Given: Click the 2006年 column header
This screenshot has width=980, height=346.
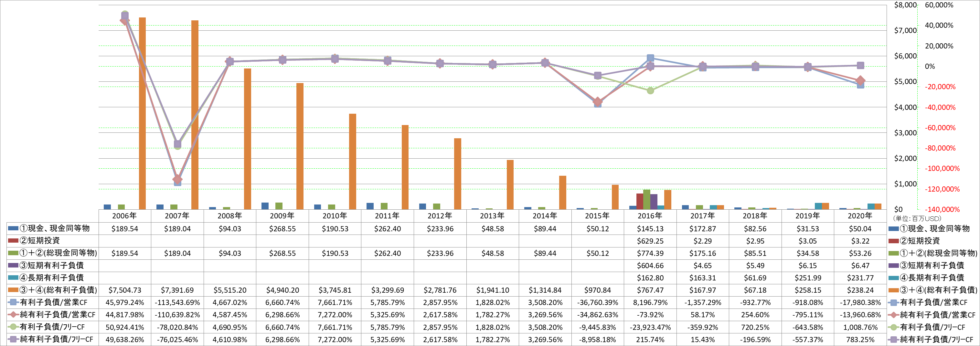Looking at the screenshot, I should [124, 215].
